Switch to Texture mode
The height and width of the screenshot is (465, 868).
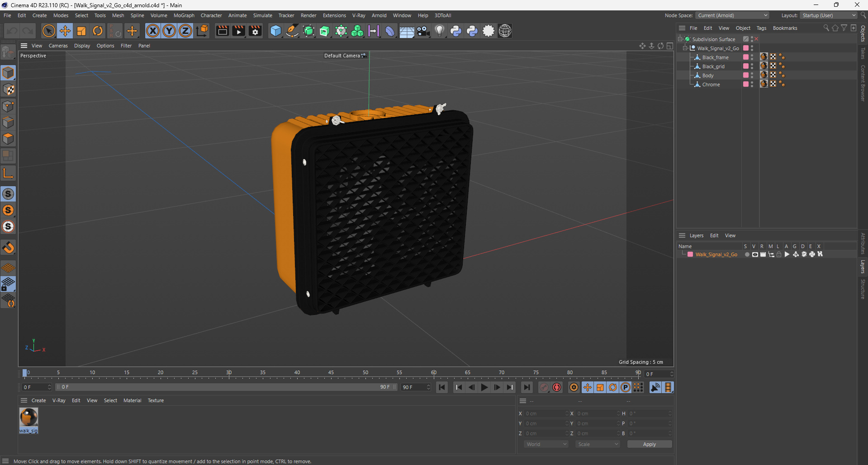(8, 89)
